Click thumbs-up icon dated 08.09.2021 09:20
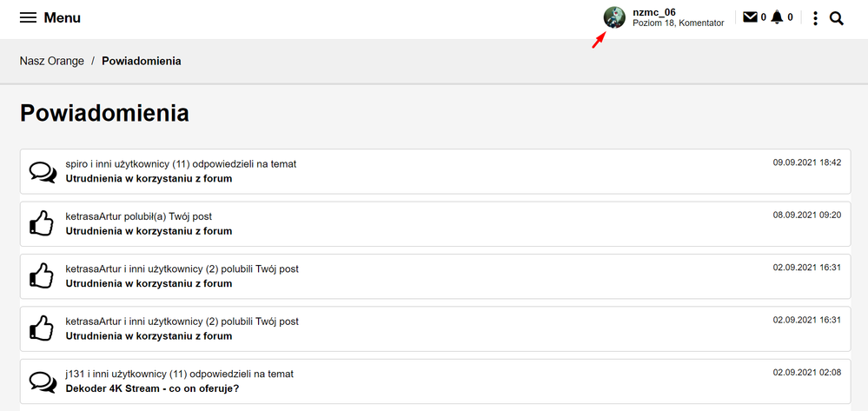Image resolution: width=868 pixels, height=411 pixels. pyautogui.click(x=43, y=224)
